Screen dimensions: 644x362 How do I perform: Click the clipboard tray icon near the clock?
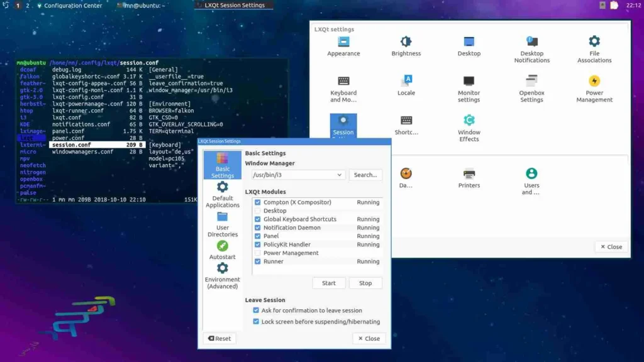pyautogui.click(x=614, y=5)
